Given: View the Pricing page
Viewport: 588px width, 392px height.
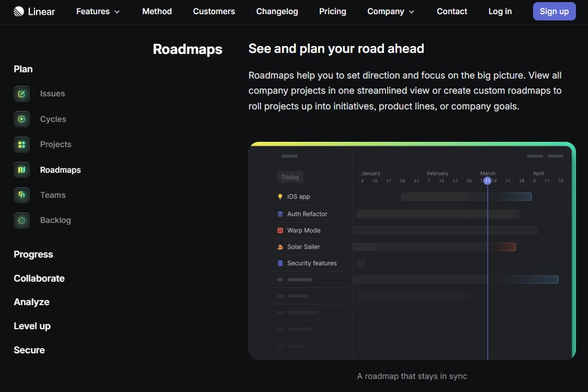Looking at the screenshot, I should (332, 12).
